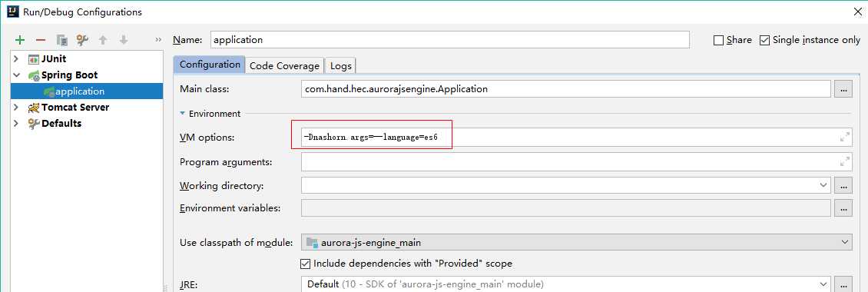Uncheck Single instance only
This screenshot has width=868, height=292.
(764, 40)
